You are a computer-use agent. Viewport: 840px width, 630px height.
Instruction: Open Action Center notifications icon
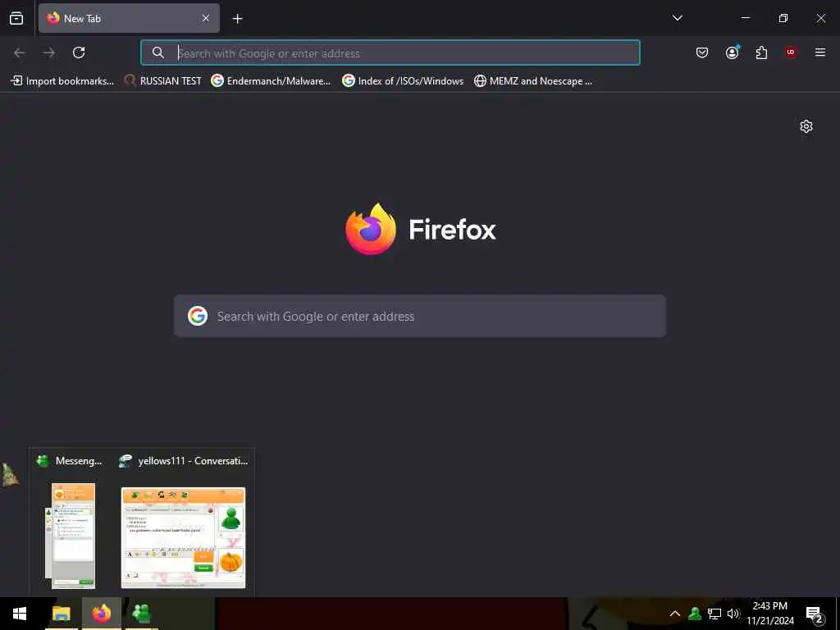coord(814,614)
